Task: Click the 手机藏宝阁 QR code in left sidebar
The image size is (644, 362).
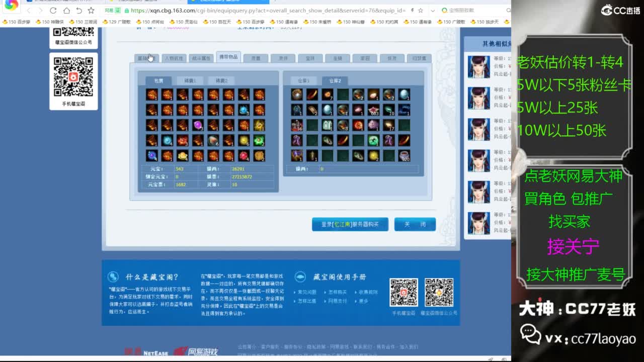Action: (73, 77)
